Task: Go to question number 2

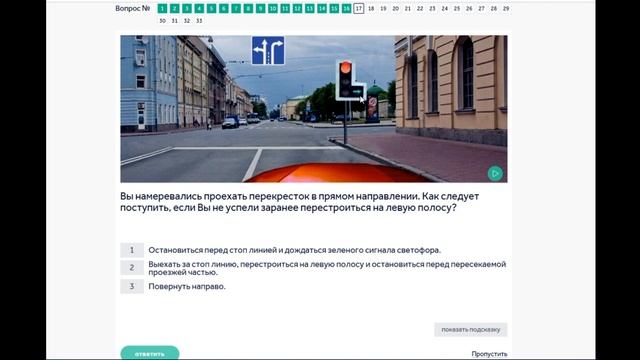Action: click(x=175, y=9)
